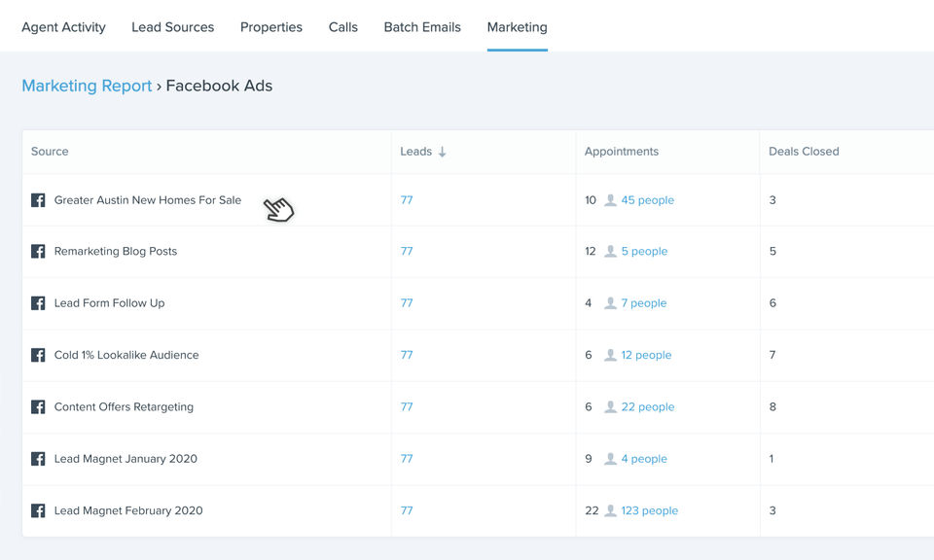Click Facebook icon beside Greater Austin New Homes
This screenshot has width=934, height=560.
tap(38, 200)
